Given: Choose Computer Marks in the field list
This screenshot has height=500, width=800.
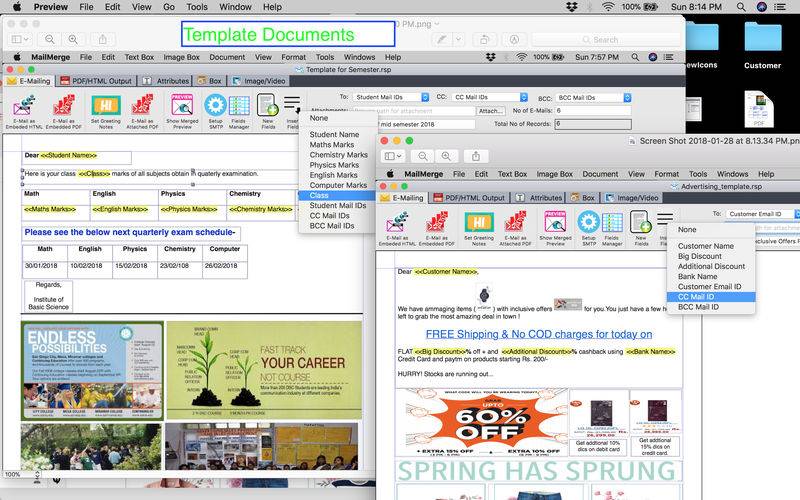Looking at the screenshot, I should (338, 185).
